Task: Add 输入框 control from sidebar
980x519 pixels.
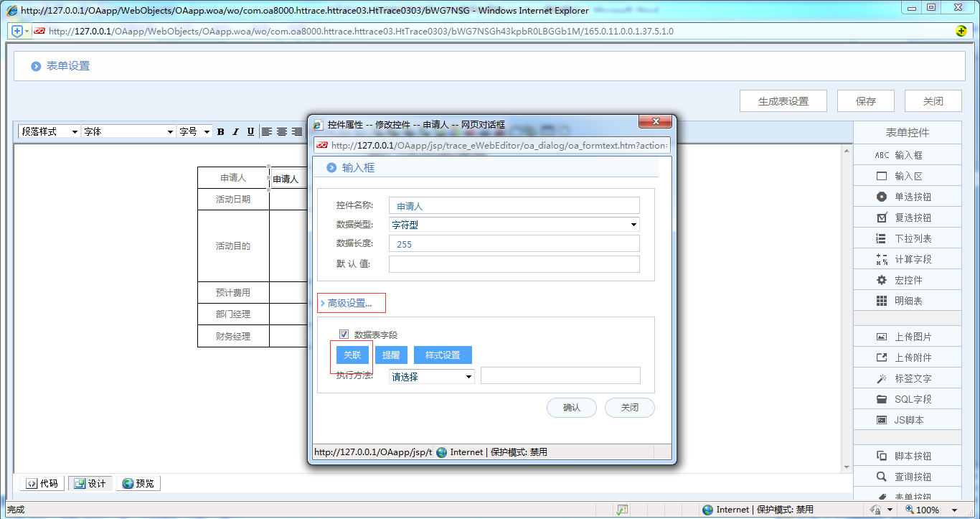Action: point(908,155)
